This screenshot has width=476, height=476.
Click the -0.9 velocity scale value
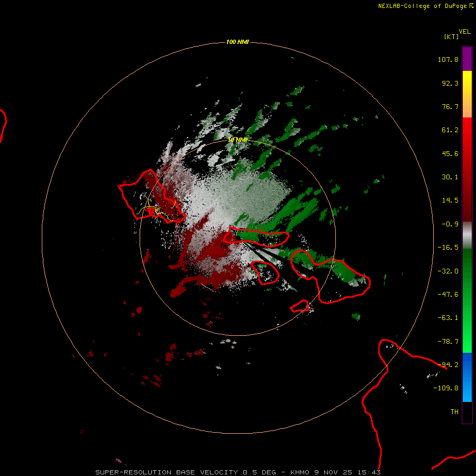(450, 224)
